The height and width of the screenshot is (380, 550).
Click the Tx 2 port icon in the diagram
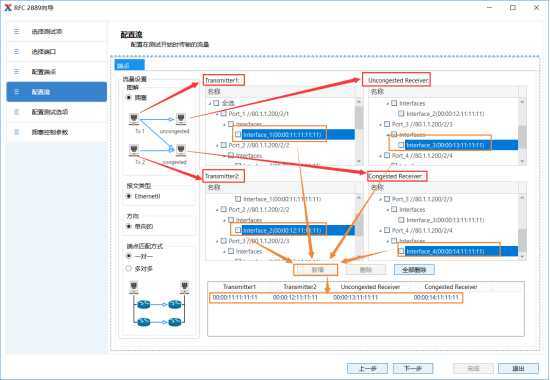pos(134,150)
